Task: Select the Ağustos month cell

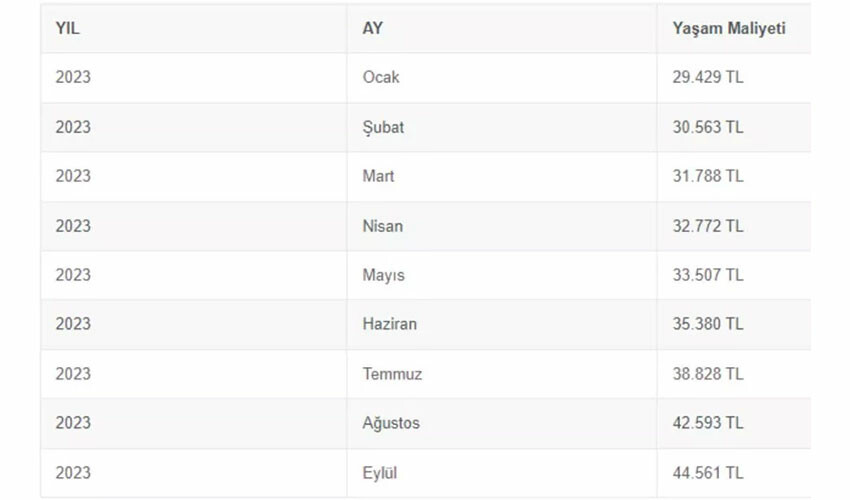Action: pos(391,423)
